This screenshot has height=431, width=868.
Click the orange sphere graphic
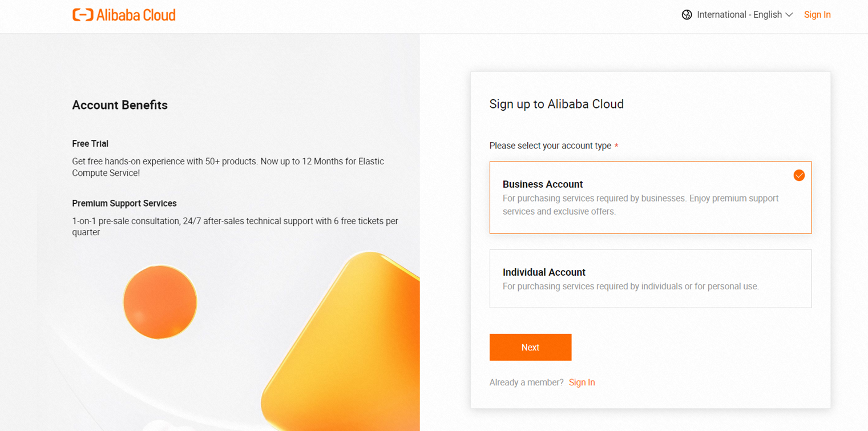(x=160, y=302)
